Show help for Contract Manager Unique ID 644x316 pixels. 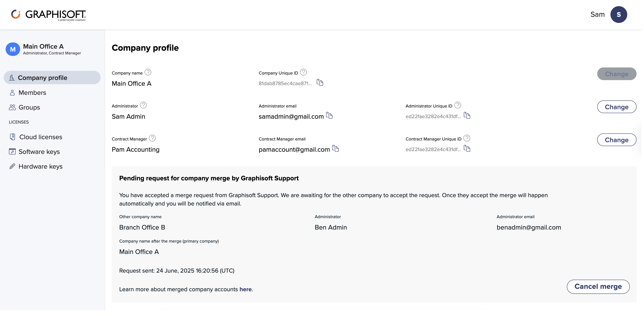tap(467, 138)
